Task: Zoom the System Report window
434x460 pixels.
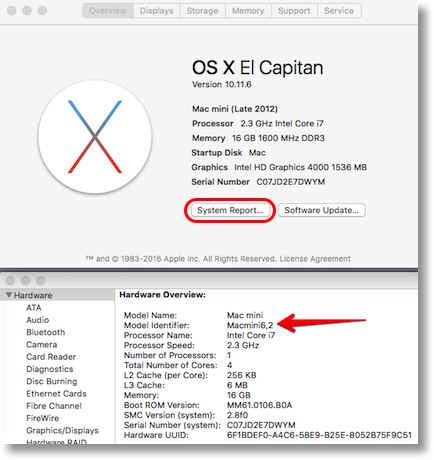Action: coord(41,281)
